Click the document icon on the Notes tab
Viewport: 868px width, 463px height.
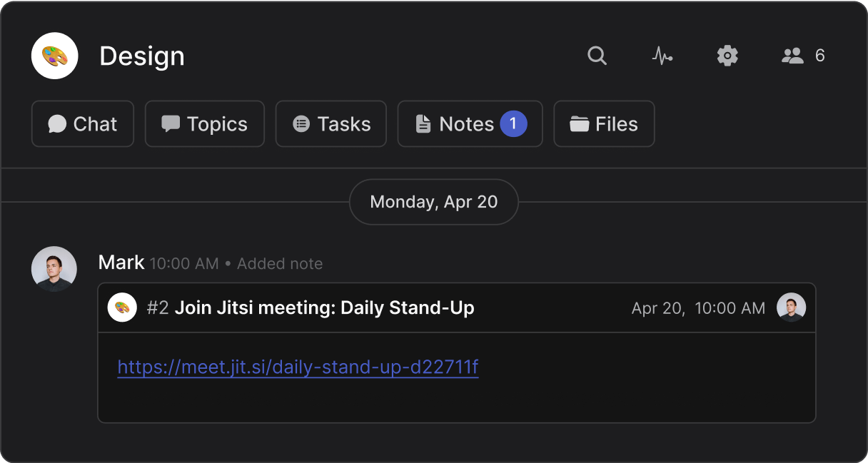(x=423, y=123)
